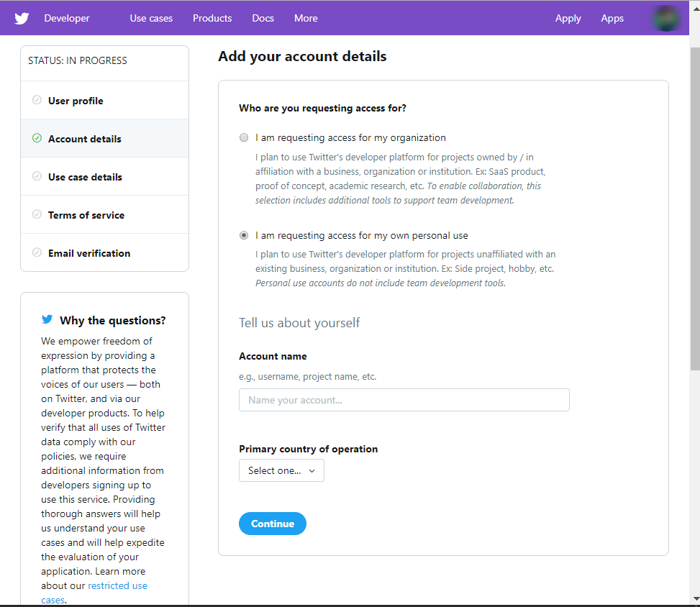This screenshot has width=700, height=607.
Task: Focus the Account name input field
Action: click(x=404, y=400)
